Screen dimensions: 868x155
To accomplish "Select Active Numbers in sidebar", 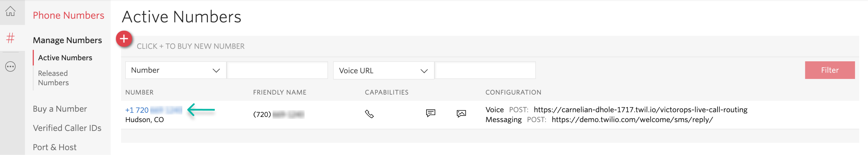I will click(65, 58).
